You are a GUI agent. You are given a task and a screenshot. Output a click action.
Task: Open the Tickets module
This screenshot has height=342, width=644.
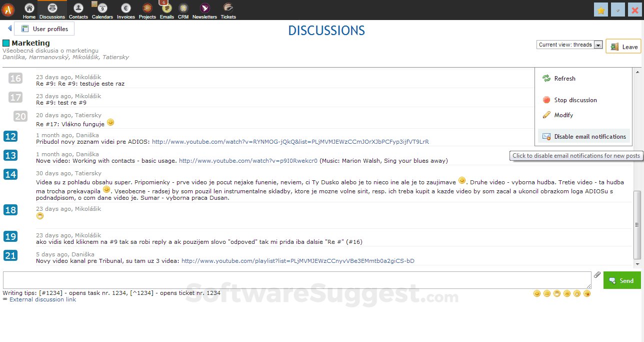click(228, 11)
